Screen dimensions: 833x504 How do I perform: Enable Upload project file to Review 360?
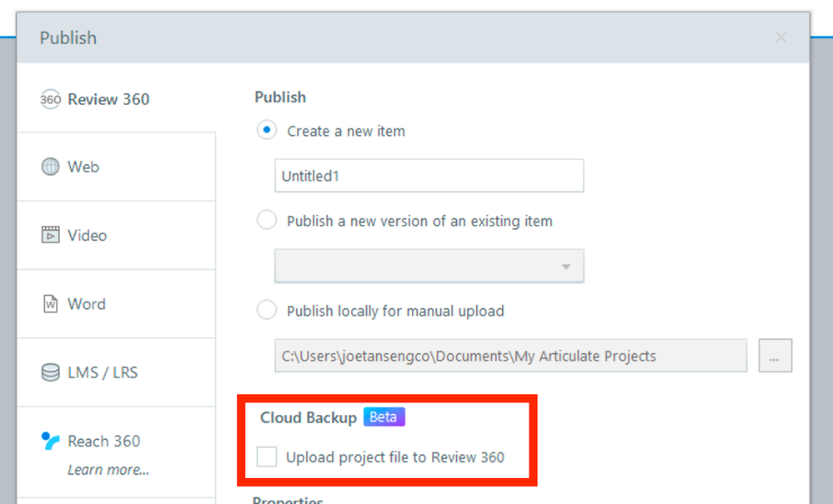tap(267, 457)
